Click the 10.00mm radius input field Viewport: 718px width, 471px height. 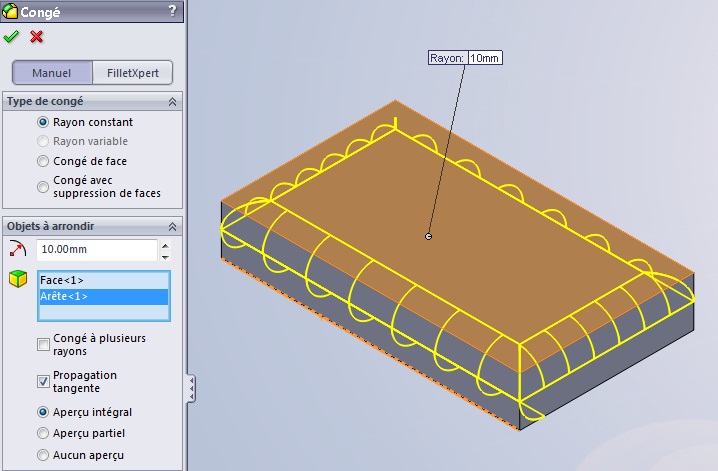[x=96, y=249]
